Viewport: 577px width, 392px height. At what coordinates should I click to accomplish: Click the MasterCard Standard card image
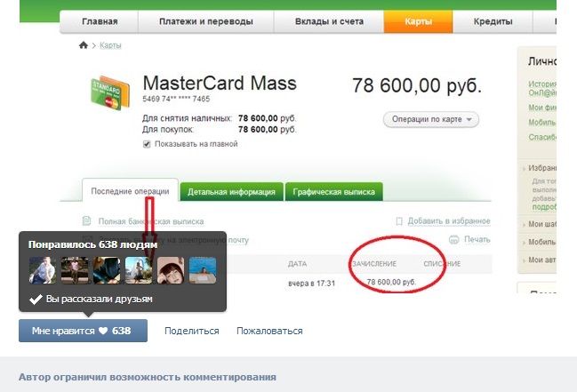[110, 92]
